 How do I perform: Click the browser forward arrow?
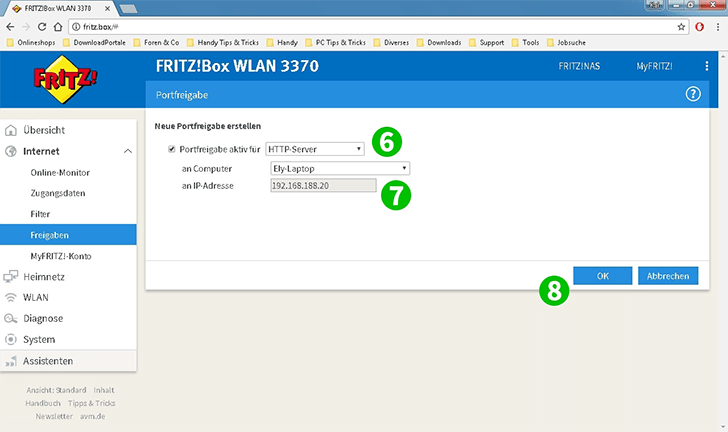26,27
